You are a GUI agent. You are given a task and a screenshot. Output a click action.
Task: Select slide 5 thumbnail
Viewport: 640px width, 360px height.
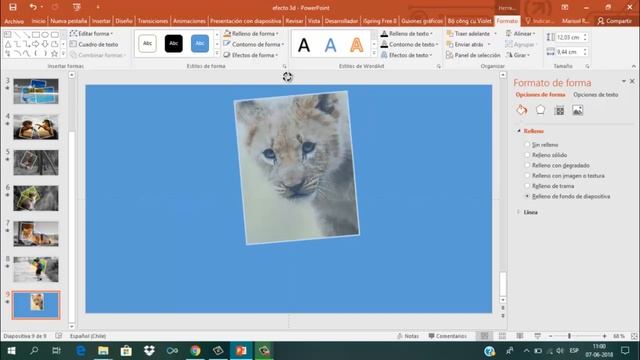pos(36,162)
